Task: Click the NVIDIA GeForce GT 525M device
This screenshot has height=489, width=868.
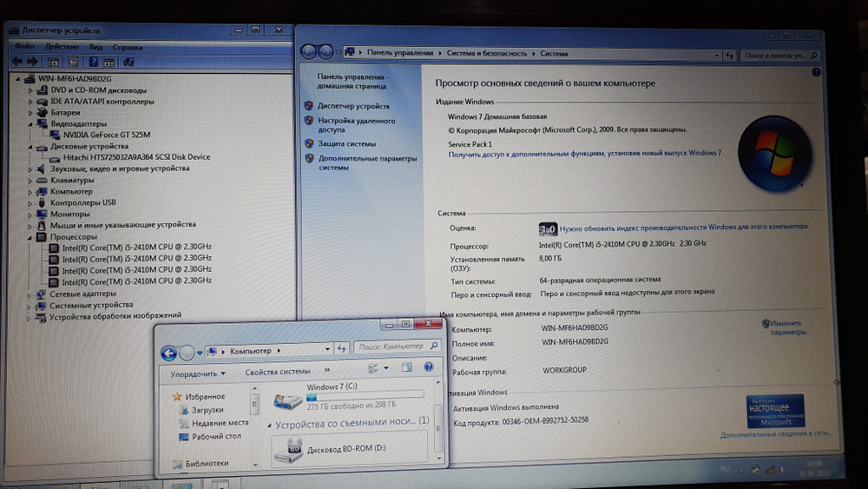Action: pyautogui.click(x=106, y=135)
